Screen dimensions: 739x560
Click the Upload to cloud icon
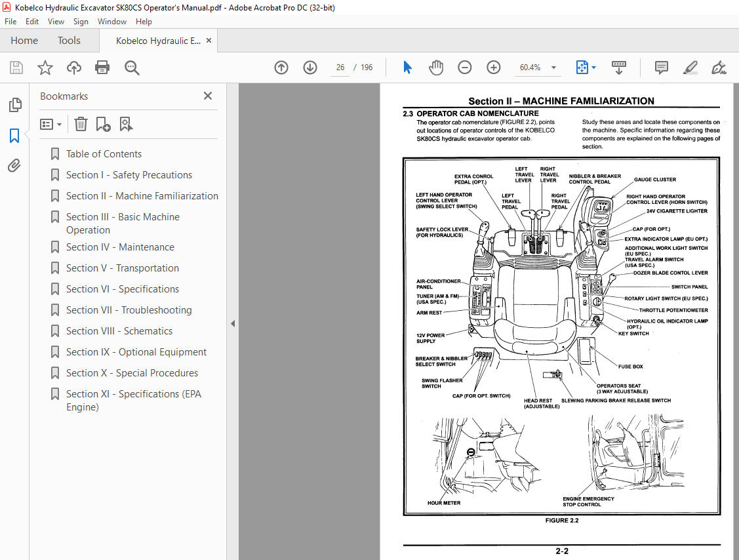tap(73, 68)
